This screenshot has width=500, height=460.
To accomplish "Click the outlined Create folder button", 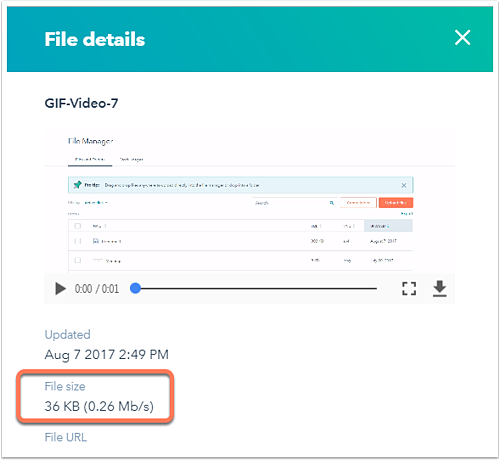I will [x=358, y=203].
